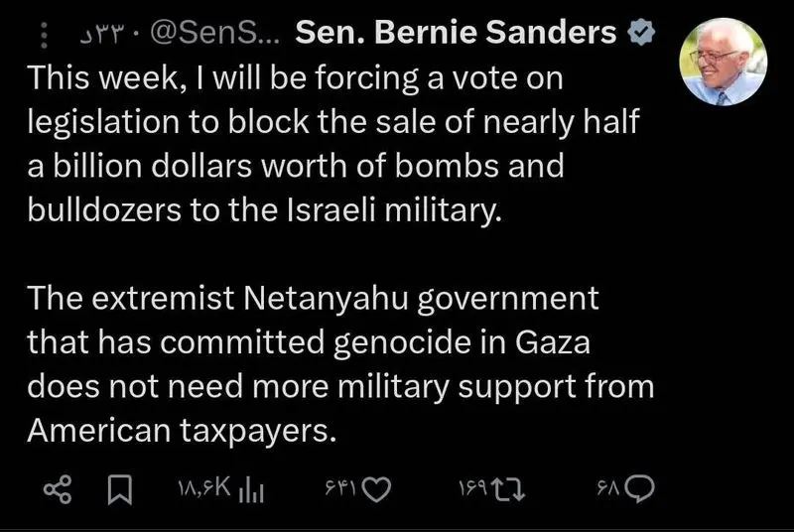Click the blue verified badge
Viewport: 794px width, 532px height.
tap(641, 35)
